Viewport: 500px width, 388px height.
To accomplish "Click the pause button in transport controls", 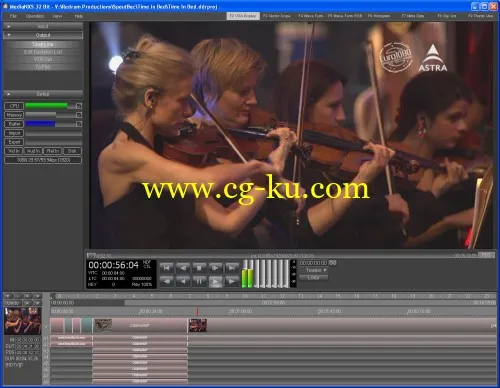I will (199, 282).
